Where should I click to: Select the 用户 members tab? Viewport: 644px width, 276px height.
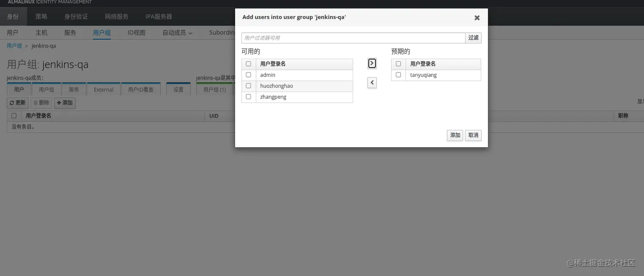[x=19, y=89]
